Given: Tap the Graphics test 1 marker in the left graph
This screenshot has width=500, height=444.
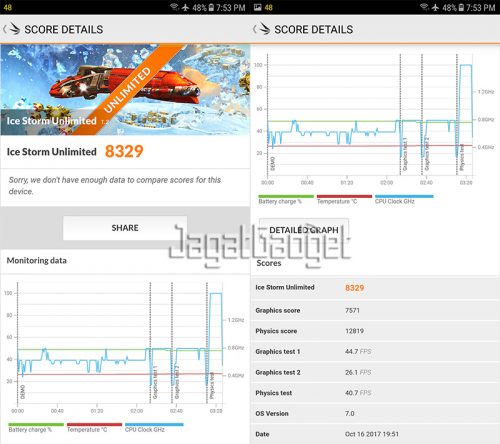Looking at the screenshot, I should coord(155,382).
